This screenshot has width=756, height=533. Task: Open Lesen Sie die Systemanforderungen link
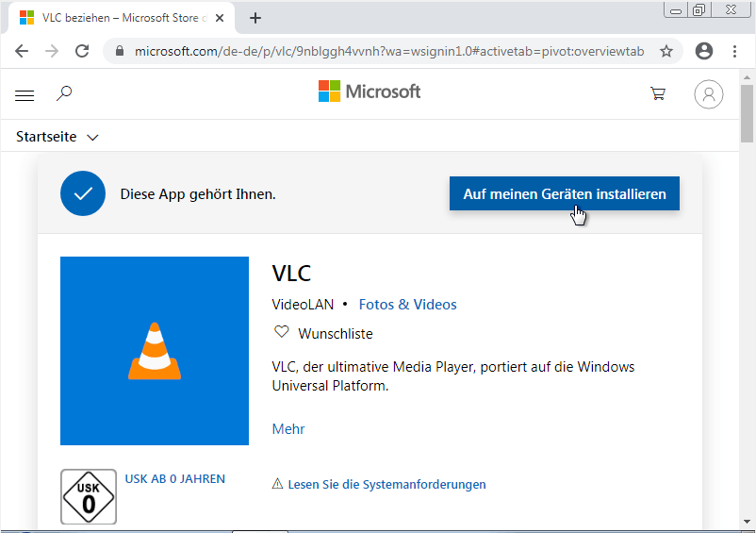(386, 484)
